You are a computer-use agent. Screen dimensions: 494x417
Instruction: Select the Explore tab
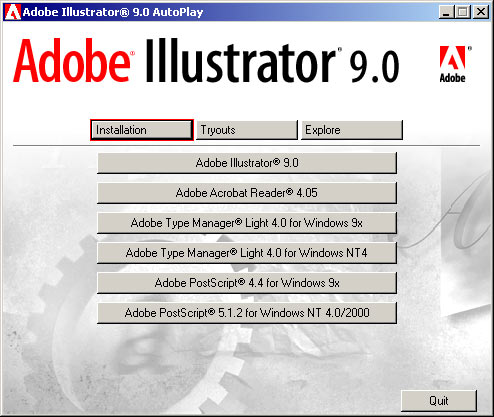352,130
